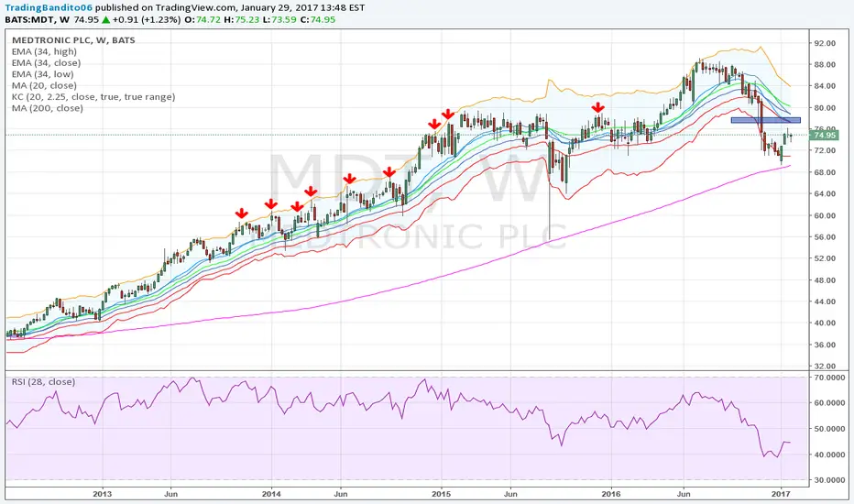
Task: Select the EMA (34, low) indicator label
Action: pyautogui.click(x=42, y=74)
